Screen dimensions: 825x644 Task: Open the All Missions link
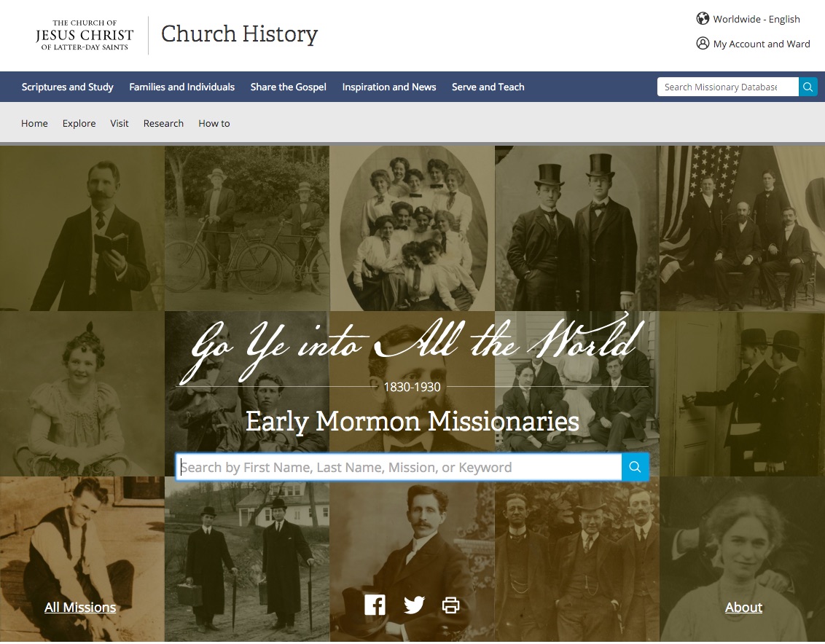click(x=80, y=607)
